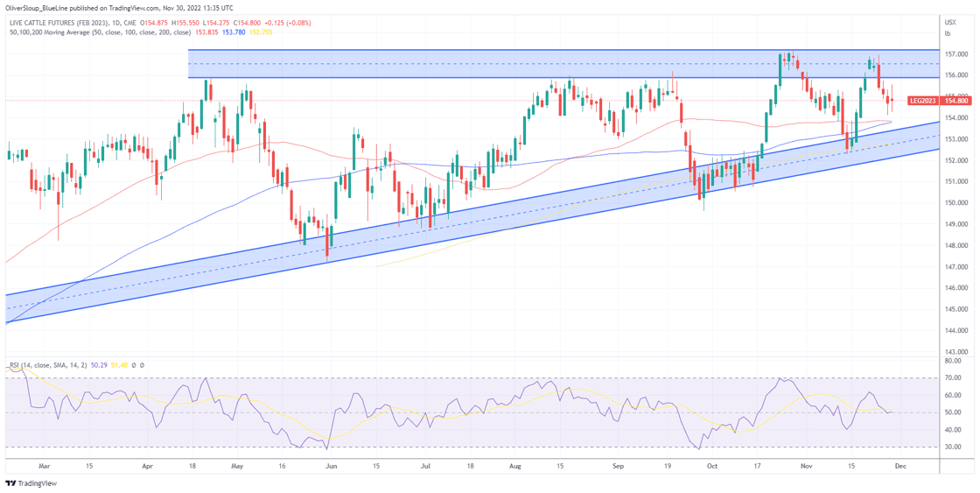Click the 50.00 RSI axis label
This screenshot has width=980, height=493.
click(955, 413)
